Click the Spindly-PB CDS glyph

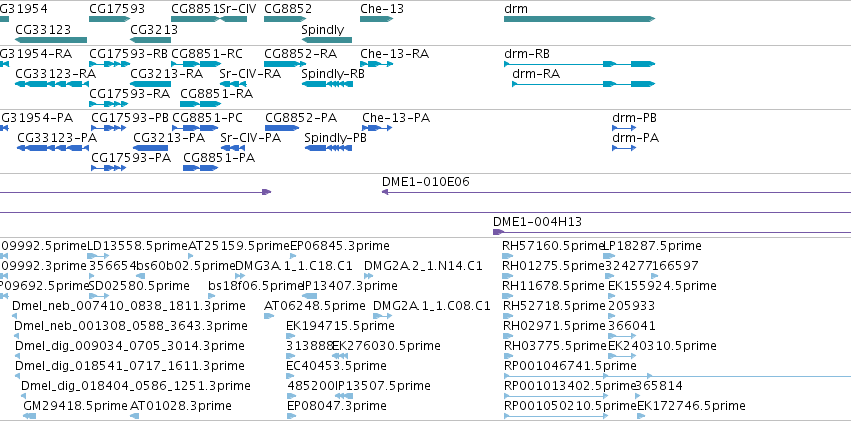click(x=328, y=148)
